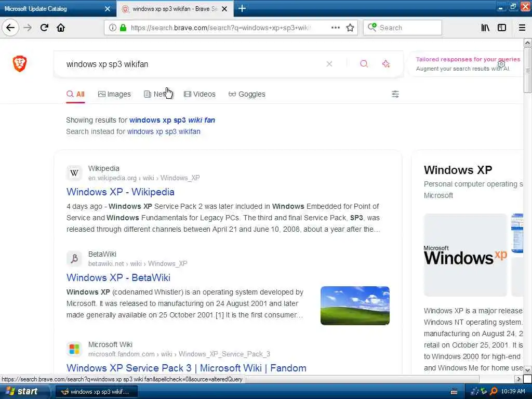Toggle the sidebar view icon
This screenshot has height=399, width=532.
click(x=502, y=28)
